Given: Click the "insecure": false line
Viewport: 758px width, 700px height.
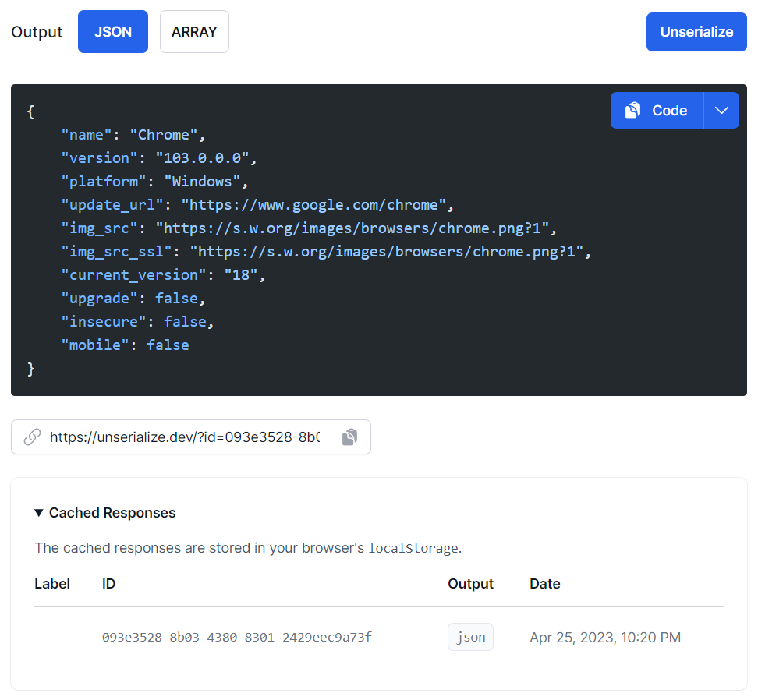Looking at the screenshot, I should 138,322.
